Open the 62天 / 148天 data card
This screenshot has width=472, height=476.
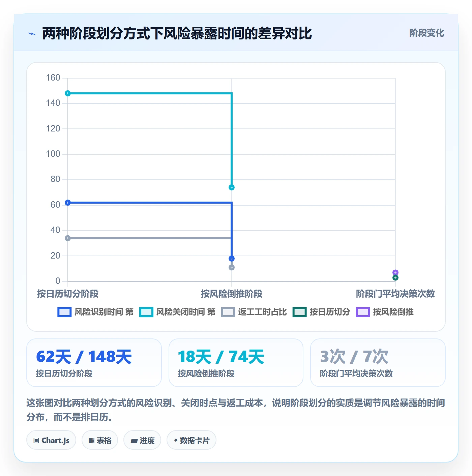(x=94, y=363)
